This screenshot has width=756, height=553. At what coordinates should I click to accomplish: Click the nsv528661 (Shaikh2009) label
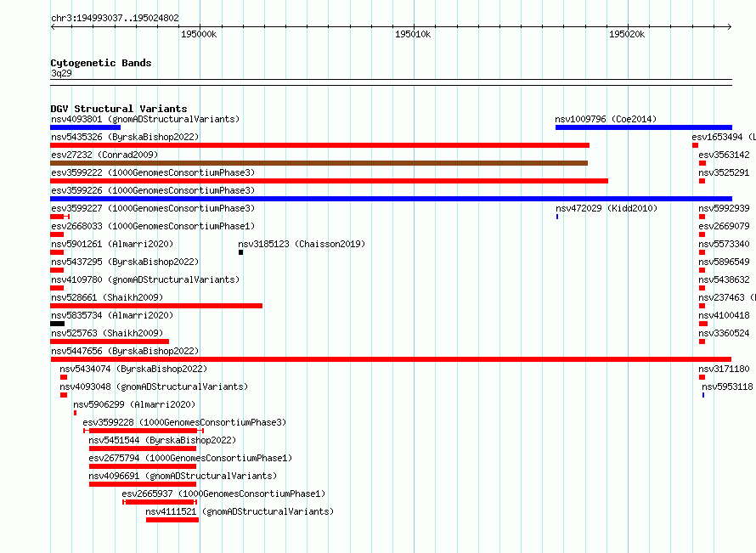[107, 297]
